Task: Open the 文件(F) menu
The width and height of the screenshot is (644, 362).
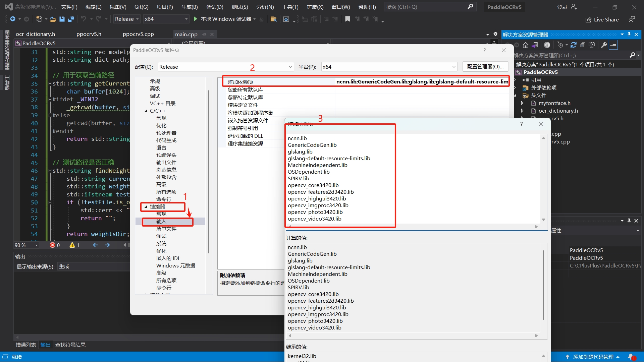Action: 69,7
